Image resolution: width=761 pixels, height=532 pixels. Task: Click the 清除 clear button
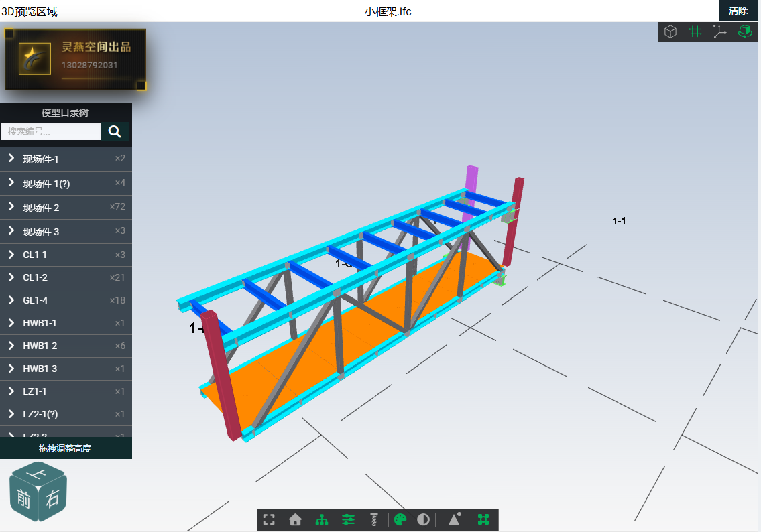pyautogui.click(x=738, y=11)
